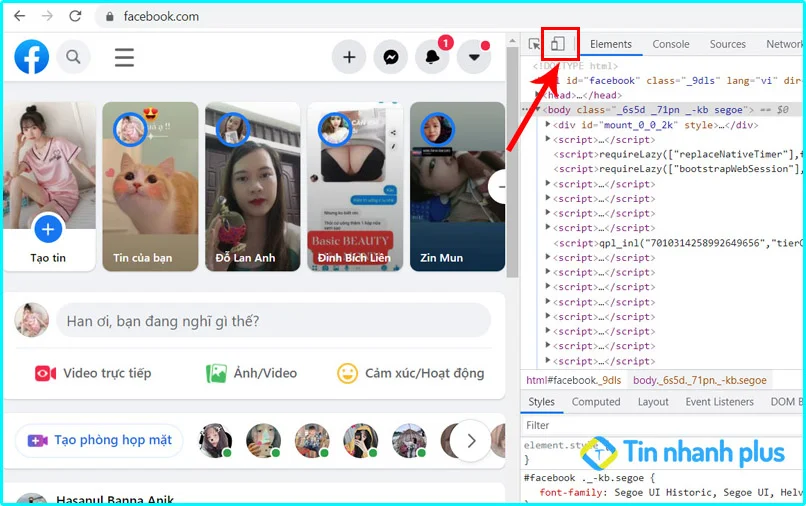This screenshot has width=806, height=506.
Task: Expand first script node below mount div
Action: [x=548, y=139]
